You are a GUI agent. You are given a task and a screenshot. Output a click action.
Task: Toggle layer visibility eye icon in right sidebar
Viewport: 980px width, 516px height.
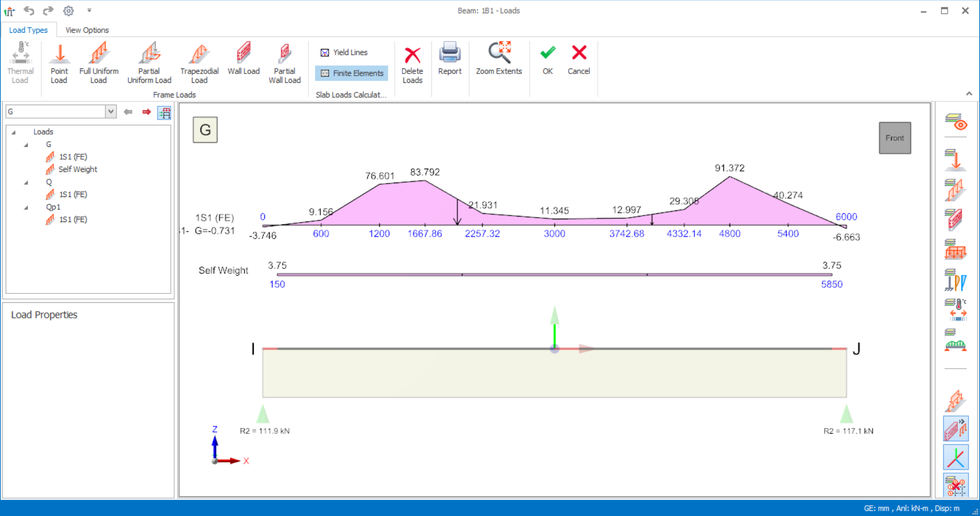coord(956,122)
